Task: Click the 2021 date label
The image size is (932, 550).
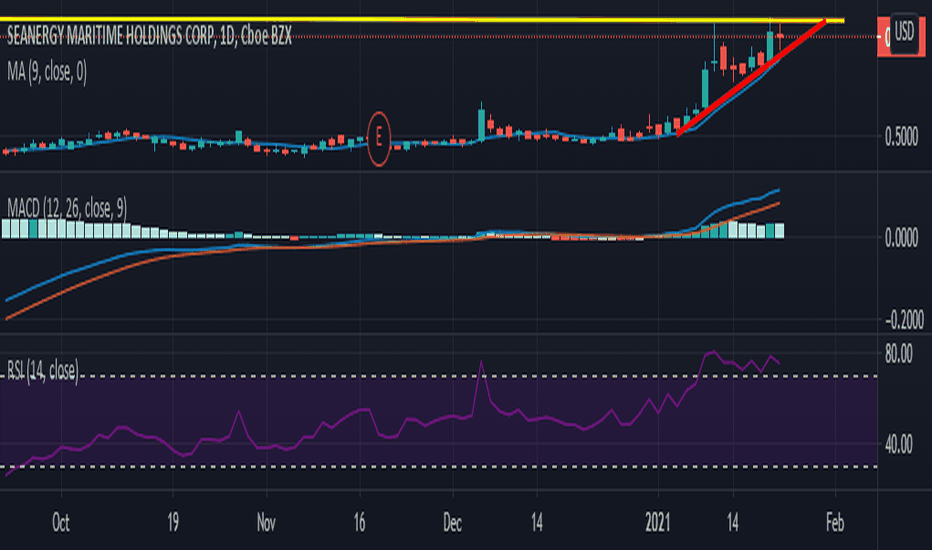Action: pos(657,523)
